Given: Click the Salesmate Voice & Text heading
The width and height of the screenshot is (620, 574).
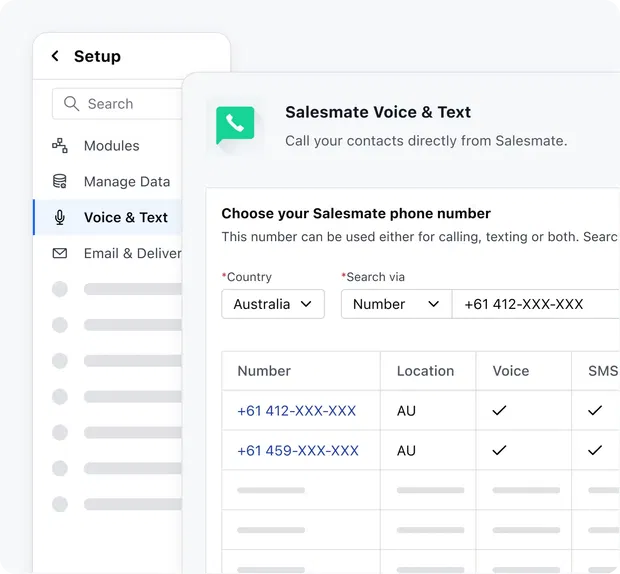Looking at the screenshot, I should (x=378, y=112).
